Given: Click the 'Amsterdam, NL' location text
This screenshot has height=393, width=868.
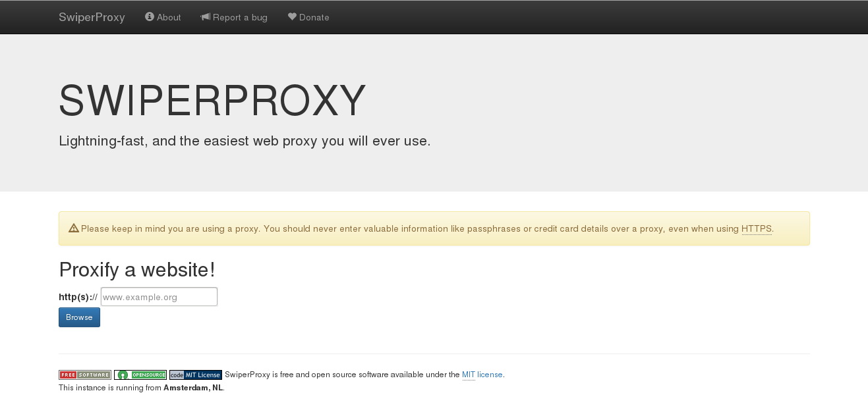Looking at the screenshot, I should (x=193, y=388).
